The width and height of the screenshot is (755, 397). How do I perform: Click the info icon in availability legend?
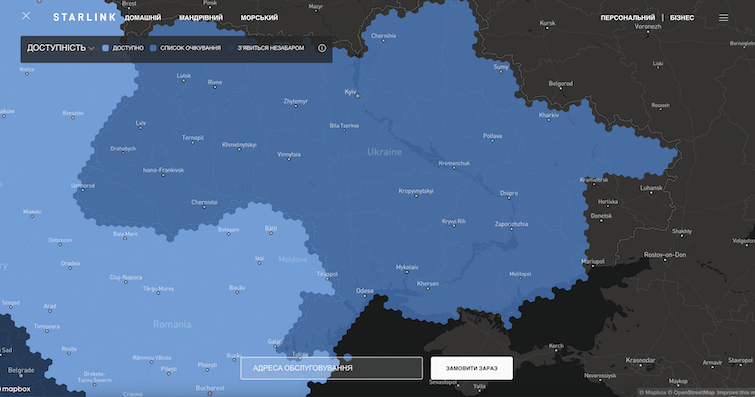click(322, 48)
